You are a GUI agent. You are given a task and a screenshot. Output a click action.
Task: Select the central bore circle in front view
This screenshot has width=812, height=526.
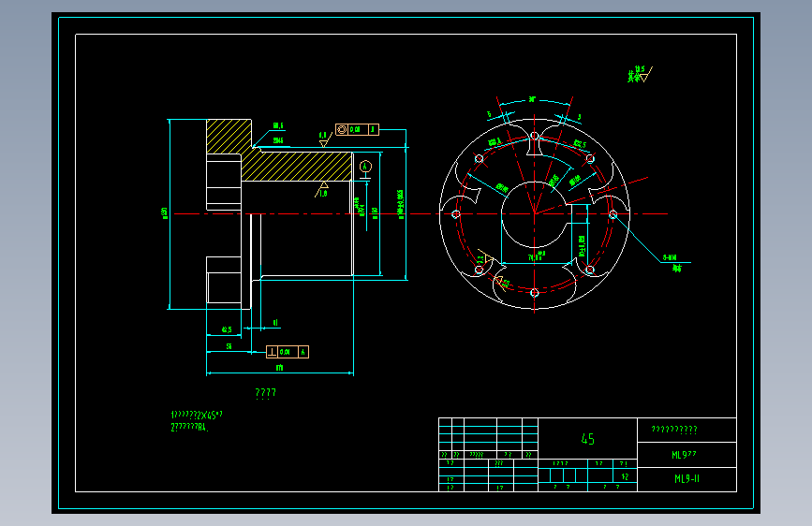pos(535,213)
